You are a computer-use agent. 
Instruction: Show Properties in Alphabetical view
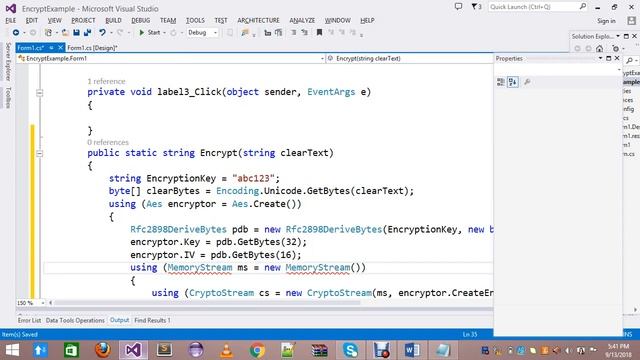[x=513, y=82]
